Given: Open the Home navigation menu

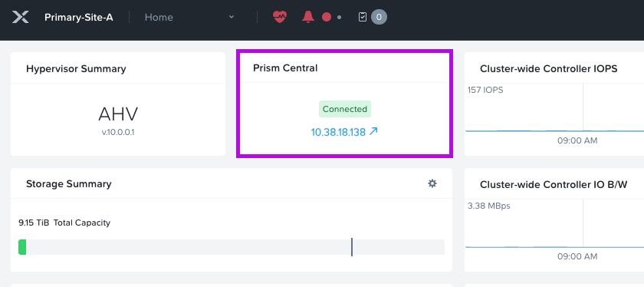Looking at the screenshot, I should [159, 18].
